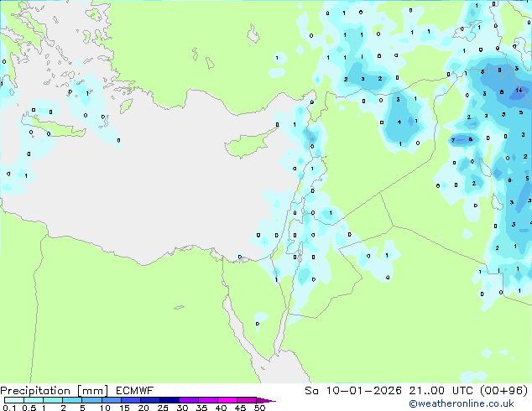Click the "Precipitation" title word
The image size is (532, 411).
point(35,391)
